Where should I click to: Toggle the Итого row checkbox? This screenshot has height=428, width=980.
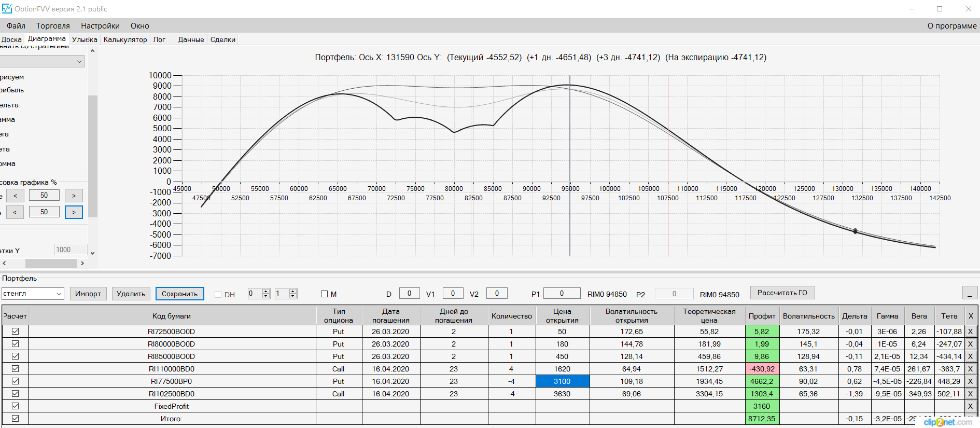(15, 419)
